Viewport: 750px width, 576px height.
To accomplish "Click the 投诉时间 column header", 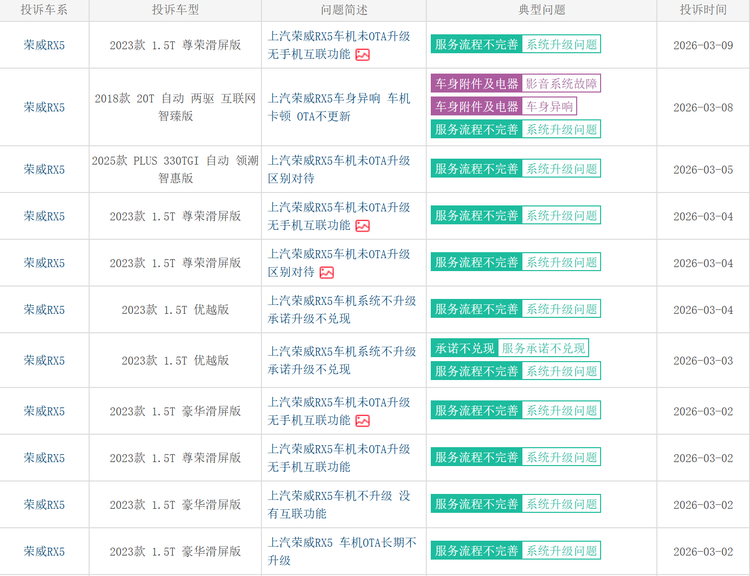I will (703, 10).
